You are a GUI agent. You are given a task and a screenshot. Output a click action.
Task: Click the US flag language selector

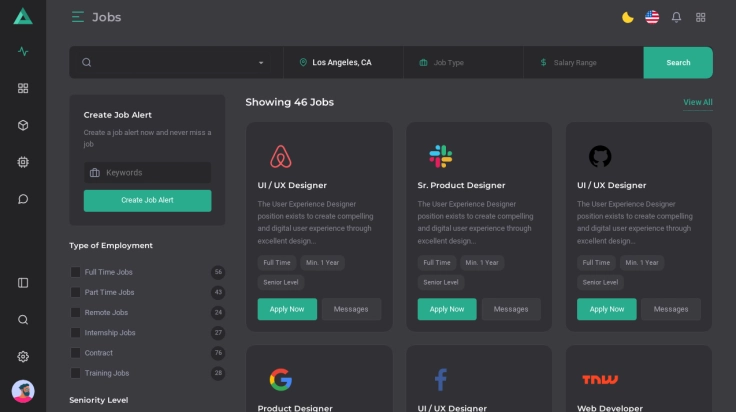click(652, 17)
